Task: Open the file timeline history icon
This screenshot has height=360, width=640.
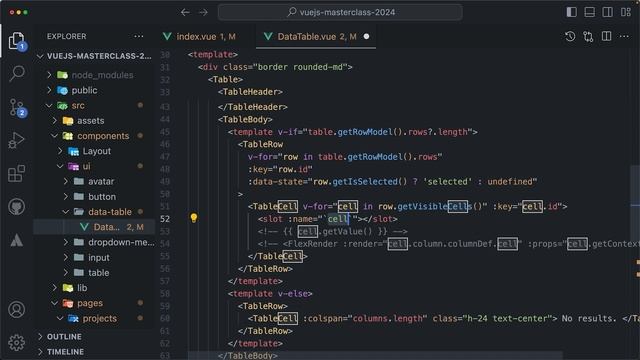Action: click(x=570, y=36)
